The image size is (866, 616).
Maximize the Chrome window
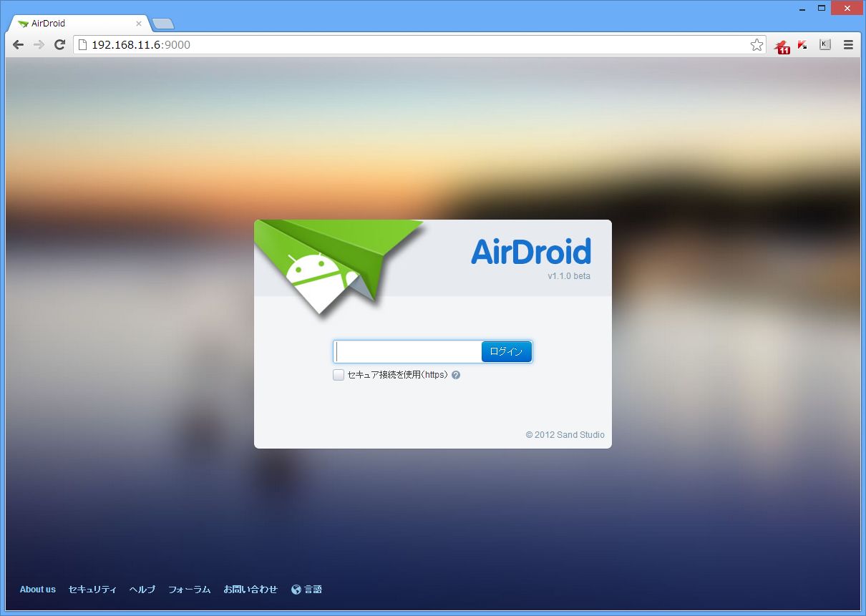coord(822,7)
